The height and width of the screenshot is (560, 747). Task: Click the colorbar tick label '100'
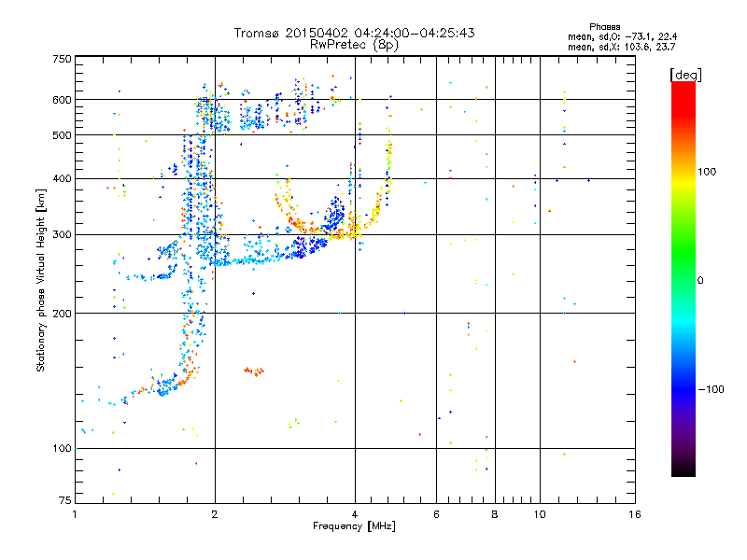tap(707, 172)
